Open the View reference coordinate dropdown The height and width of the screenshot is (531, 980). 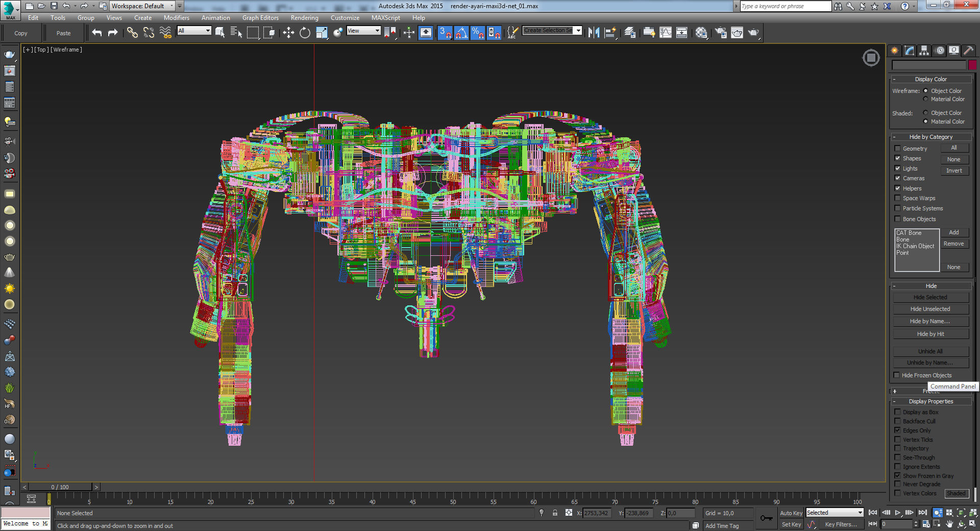(363, 31)
